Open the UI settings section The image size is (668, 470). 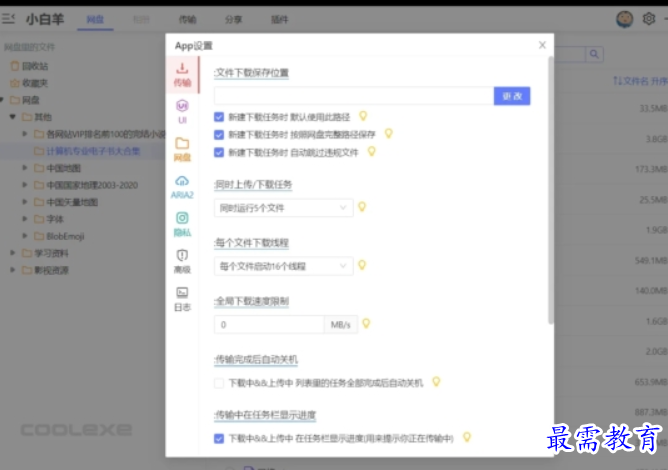click(x=182, y=112)
